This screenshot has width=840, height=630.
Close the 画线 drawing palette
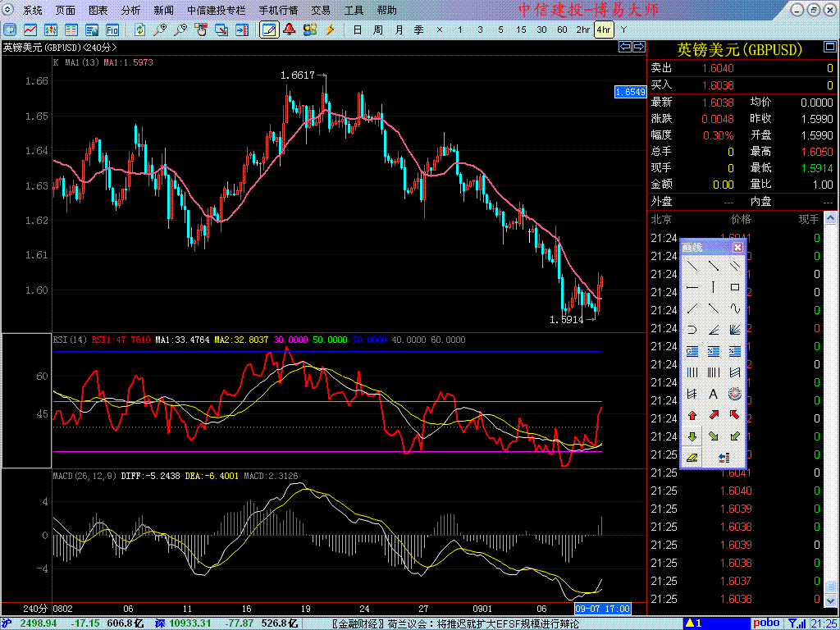pyautogui.click(x=737, y=247)
